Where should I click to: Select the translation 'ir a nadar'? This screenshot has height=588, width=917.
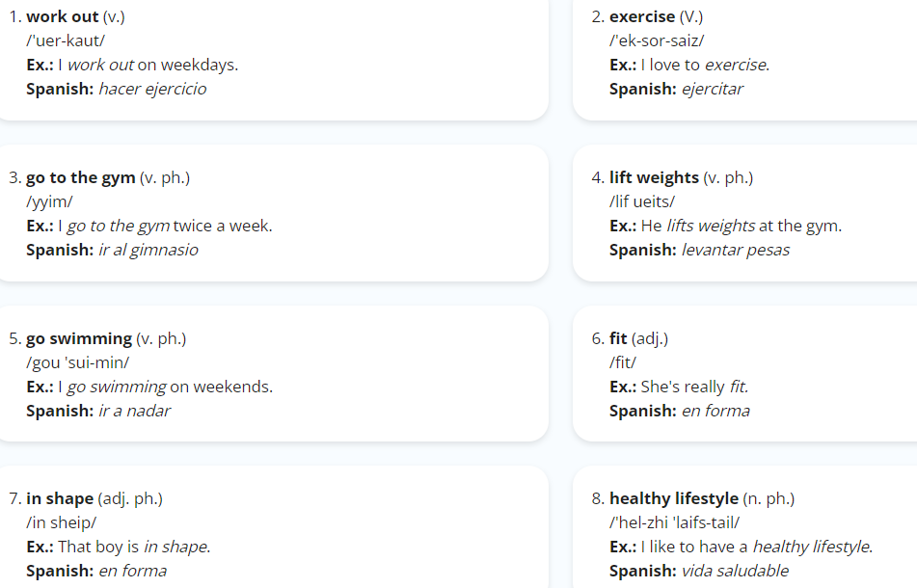(134, 412)
